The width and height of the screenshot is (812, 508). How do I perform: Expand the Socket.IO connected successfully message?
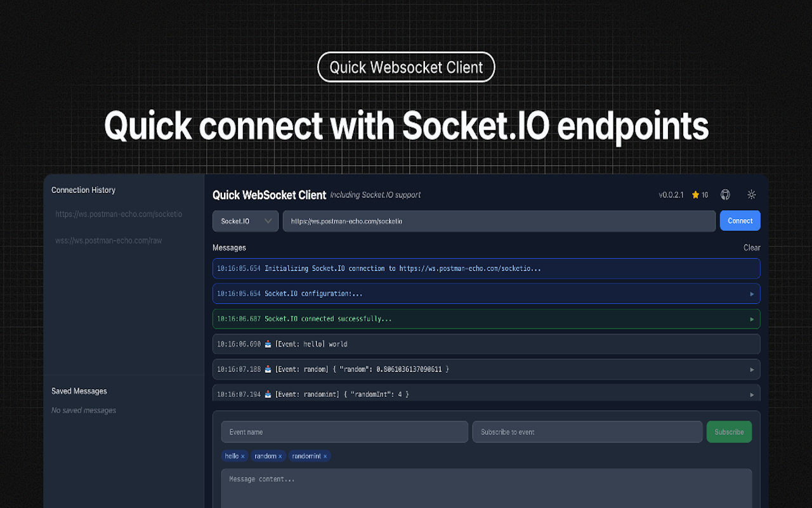tap(752, 319)
